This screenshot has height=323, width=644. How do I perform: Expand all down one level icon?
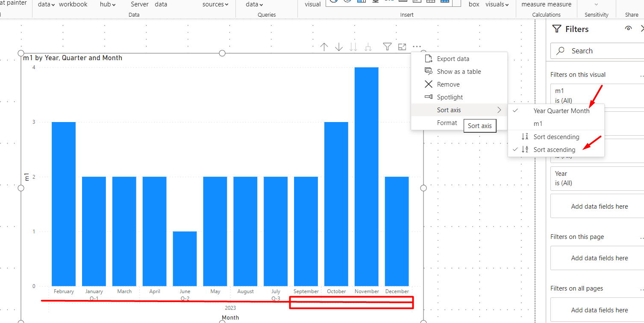point(368,47)
